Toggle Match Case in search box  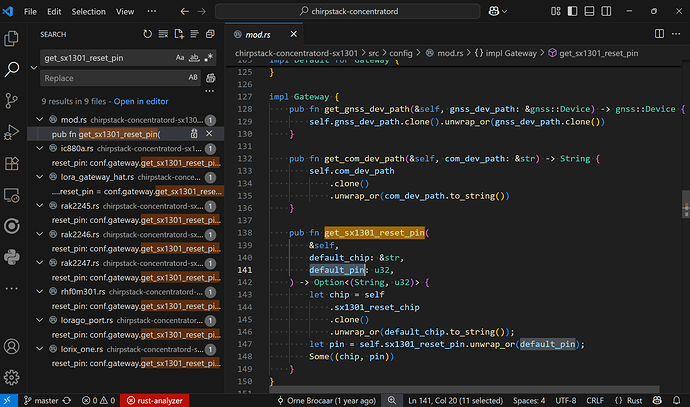(180, 58)
